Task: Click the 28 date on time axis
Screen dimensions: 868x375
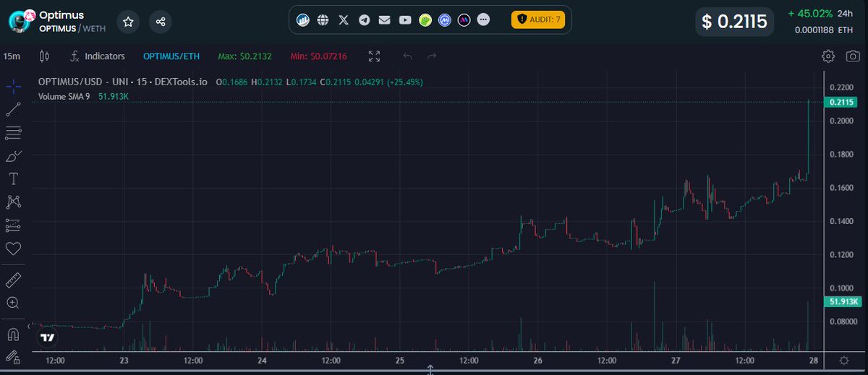Action: click(x=814, y=360)
